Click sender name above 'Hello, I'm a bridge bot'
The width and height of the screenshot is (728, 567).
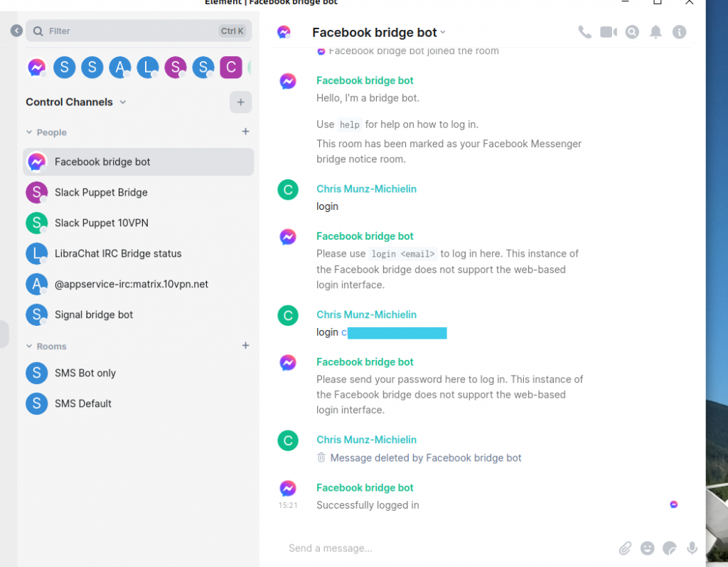coord(365,80)
